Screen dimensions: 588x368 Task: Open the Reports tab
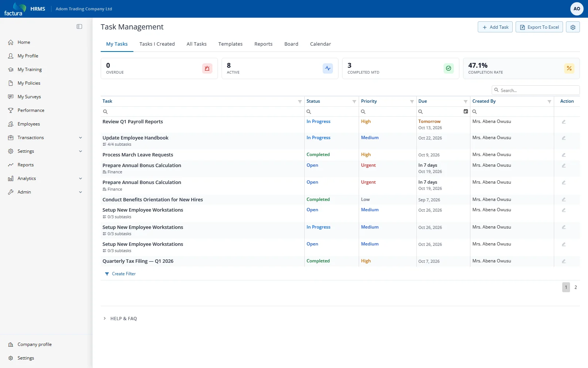pos(263,44)
